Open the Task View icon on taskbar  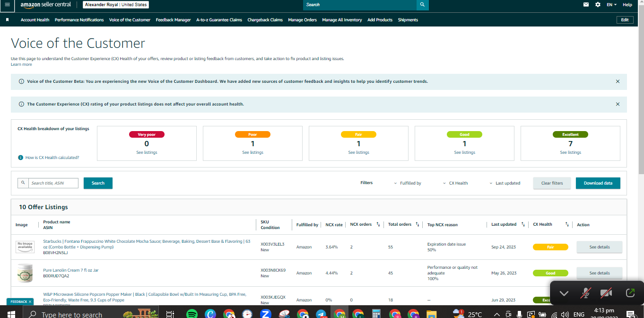[170, 314]
